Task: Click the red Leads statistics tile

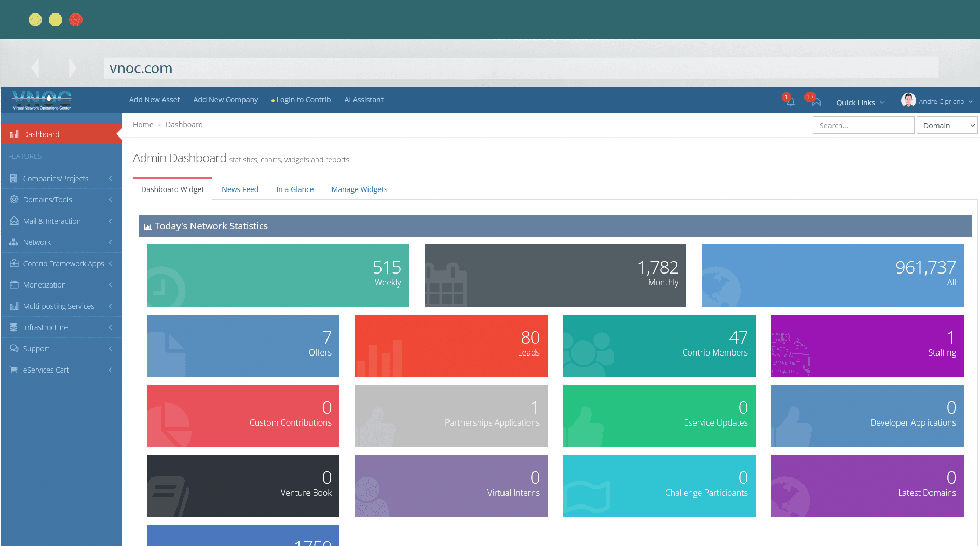Action: [x=451, y=346]
